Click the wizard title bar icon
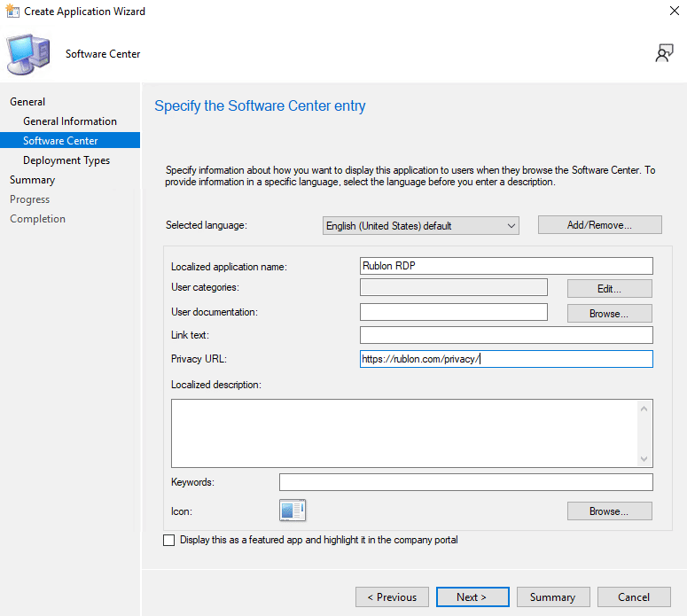The height and width of the screenshot is (616, 687). click(x=12, y=12)
